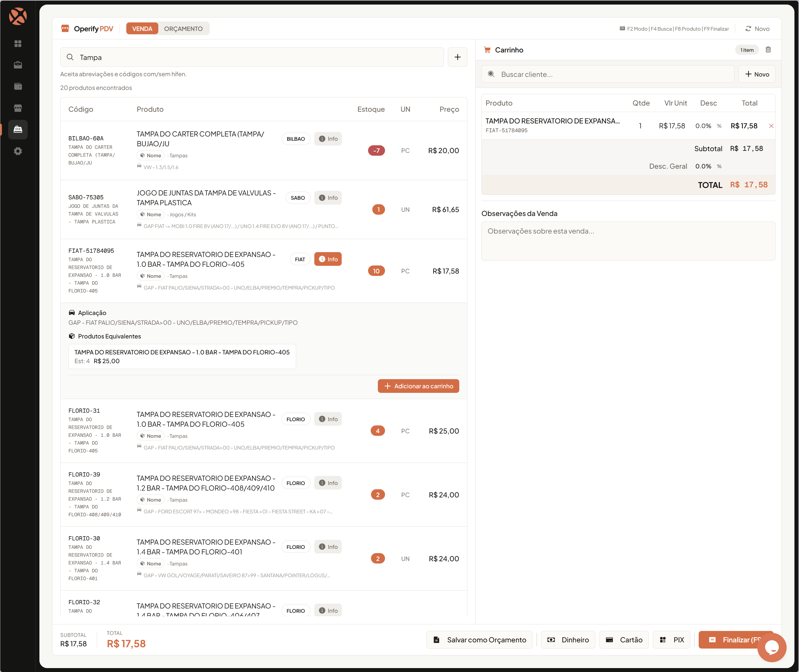The image size is (799, 672).
Task: Select the active cash register PDV sidebar icon
Action: 18,130
